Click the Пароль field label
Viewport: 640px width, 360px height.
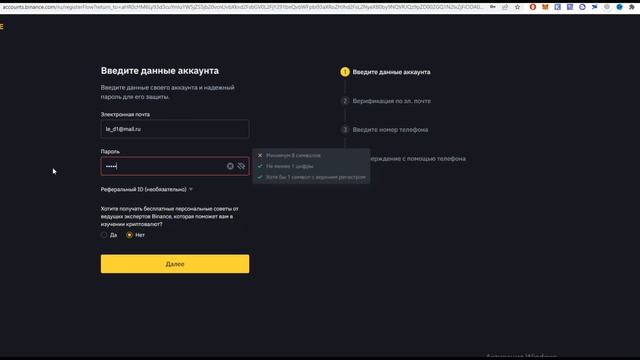pyautogui.click(x=110, y=151)
